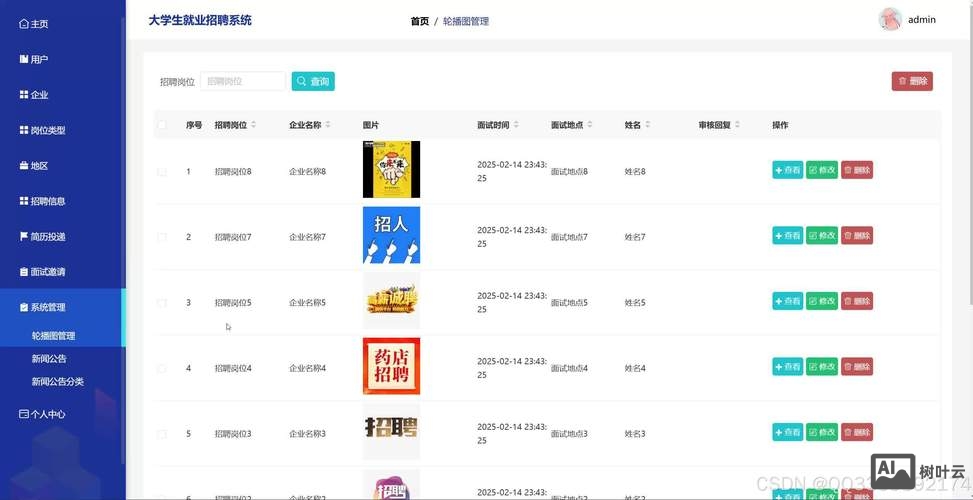Click 查看 for 招聘岗位4 row
Screen dimensions: 973x500
787,367
